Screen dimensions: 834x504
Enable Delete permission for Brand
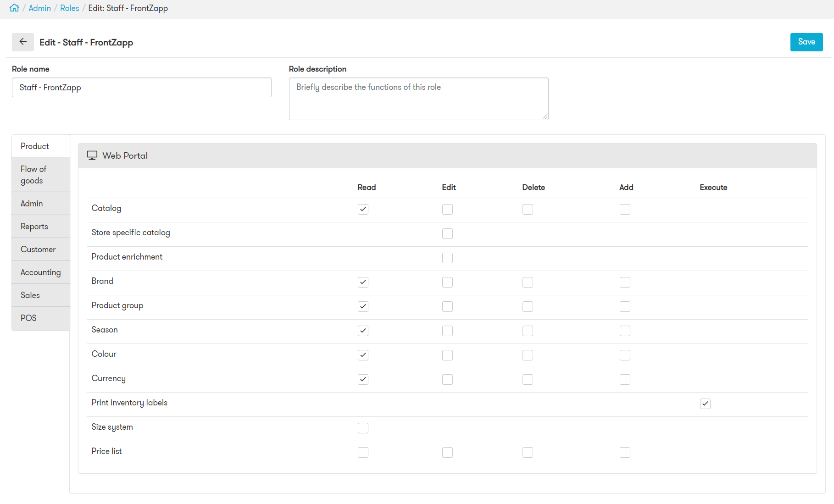click(528, 282)
